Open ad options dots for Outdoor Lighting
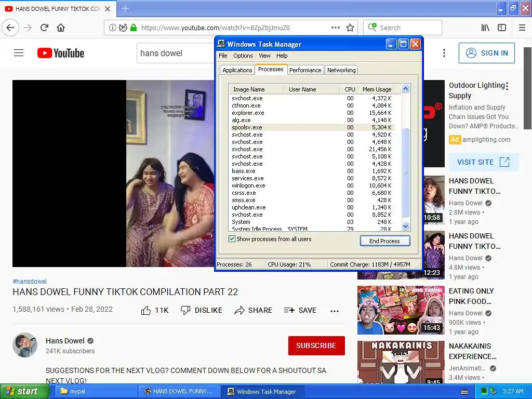532x399 pixels. 507,86
